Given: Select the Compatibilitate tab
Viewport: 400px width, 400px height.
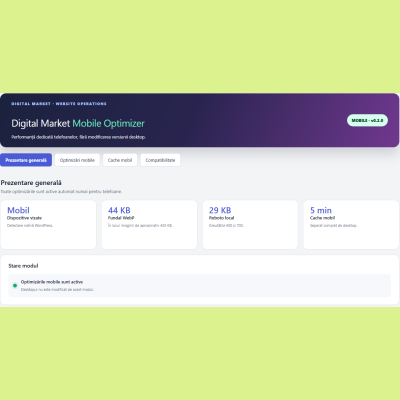Looking at the screenshot, I should coord(160,160).
